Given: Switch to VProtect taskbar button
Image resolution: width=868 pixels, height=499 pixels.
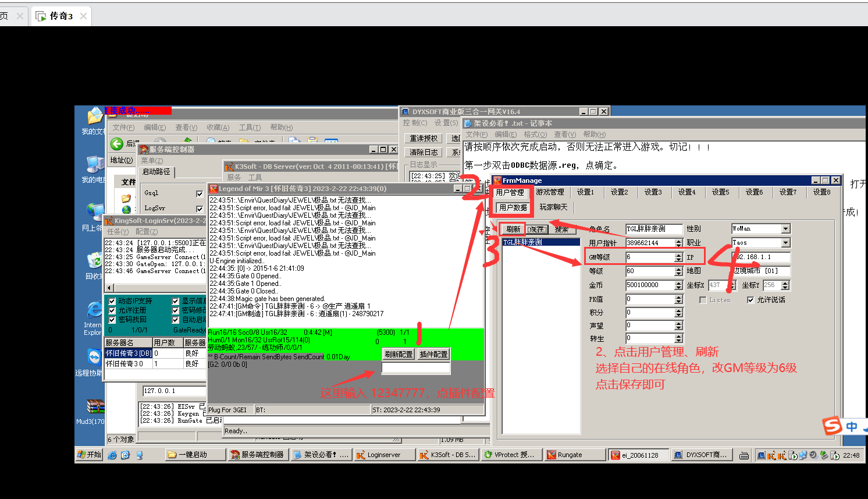Looking at the screenshot, I should (511, 455).
